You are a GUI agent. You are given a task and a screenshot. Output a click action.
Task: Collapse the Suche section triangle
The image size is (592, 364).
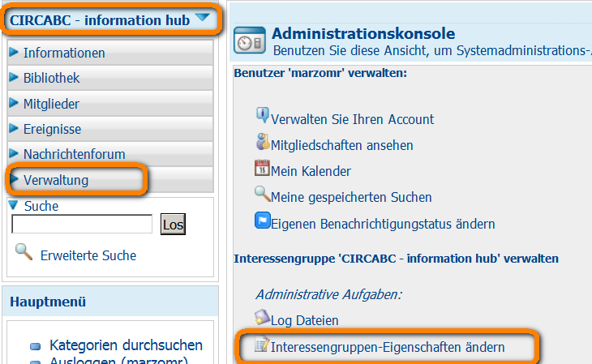click(x=13, y=205)
